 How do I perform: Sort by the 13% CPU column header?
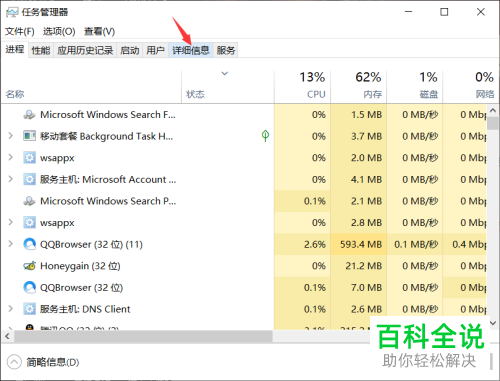[302, 87]
